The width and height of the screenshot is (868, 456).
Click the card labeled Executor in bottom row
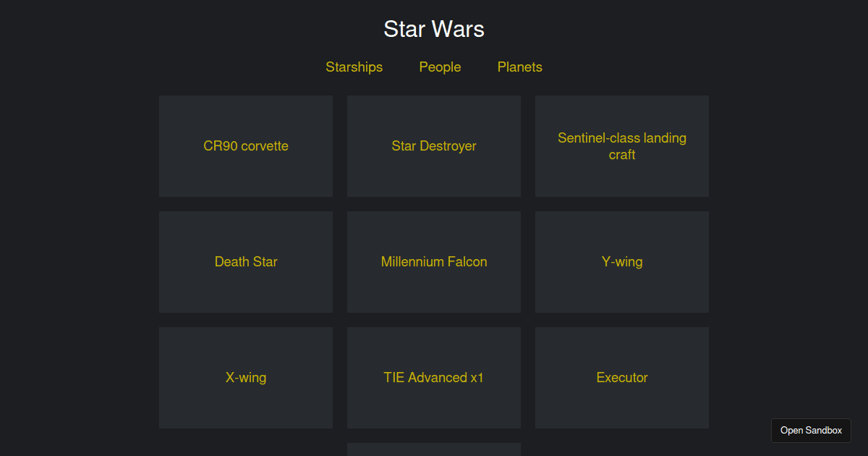point(622,377)
